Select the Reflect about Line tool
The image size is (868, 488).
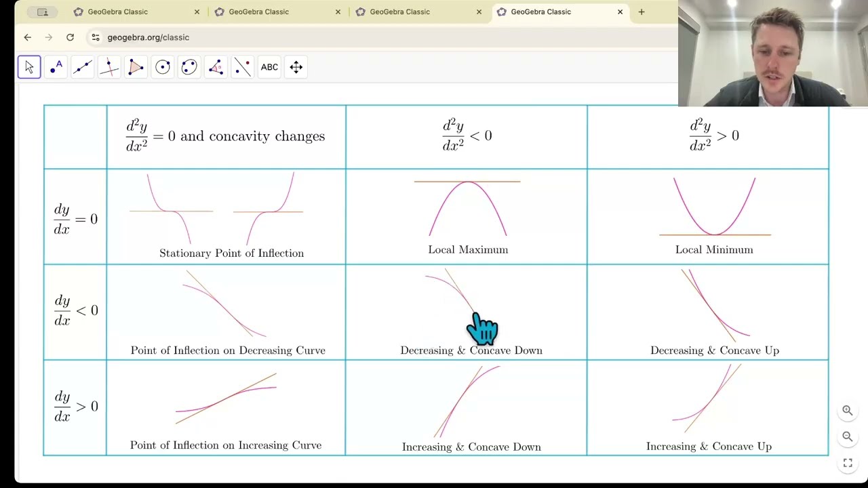[x=243, y=67]
